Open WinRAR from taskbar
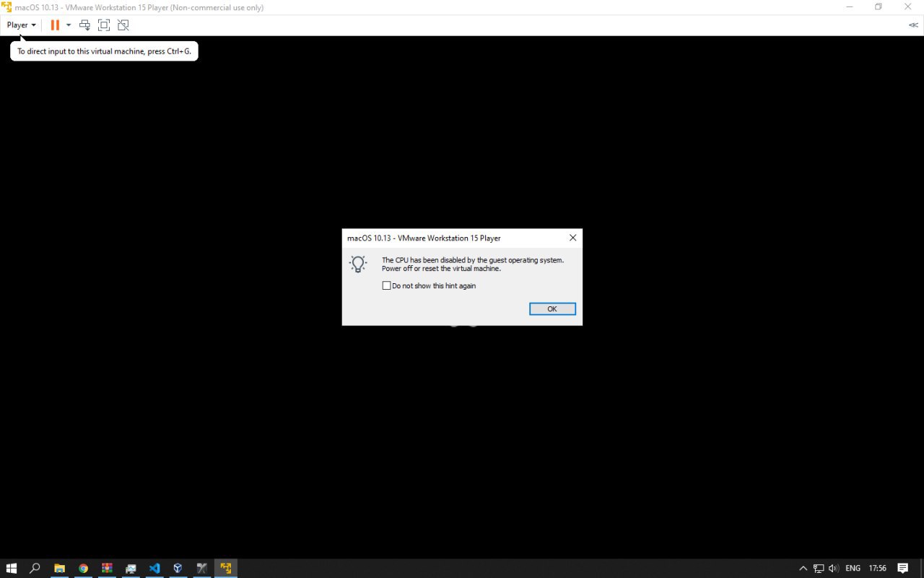Image resolution: width=924 pixels, height=578 pixels. coord(107,568)
